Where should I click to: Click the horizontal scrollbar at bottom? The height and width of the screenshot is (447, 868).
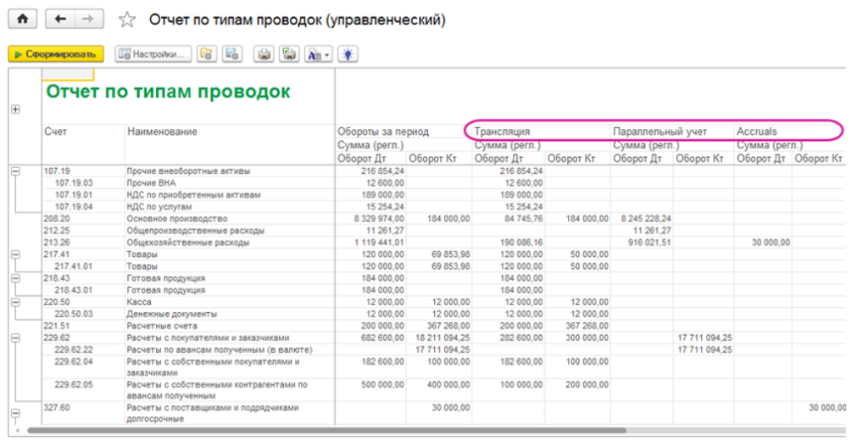click(x=424, y=432)
